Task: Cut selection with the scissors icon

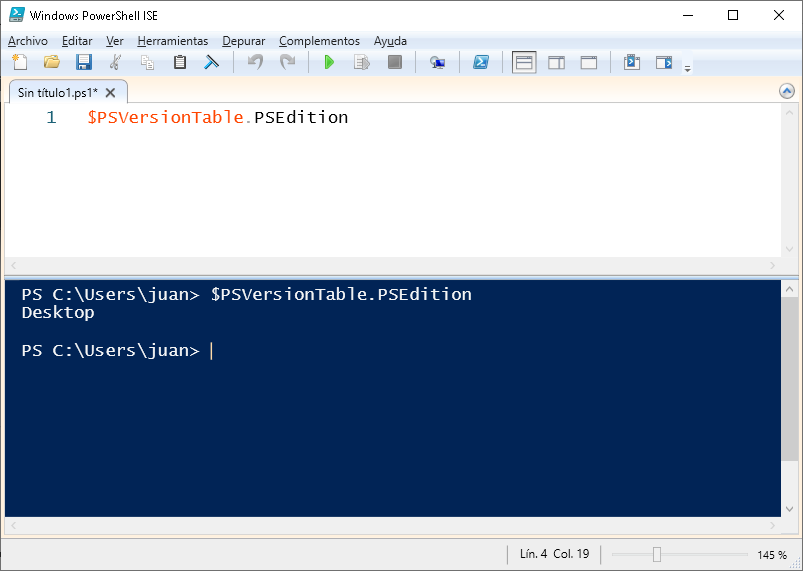Action: pos(115,62)
